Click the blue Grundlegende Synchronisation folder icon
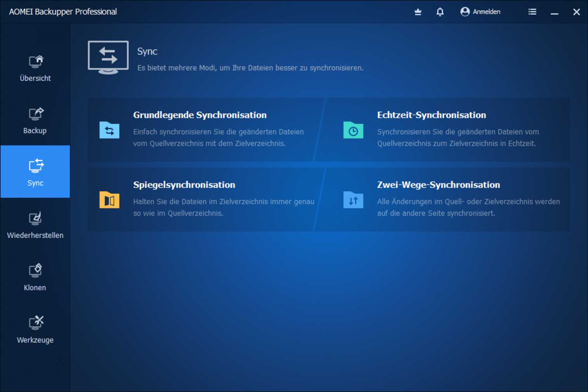588x392 pixels. tap(109, 131)
